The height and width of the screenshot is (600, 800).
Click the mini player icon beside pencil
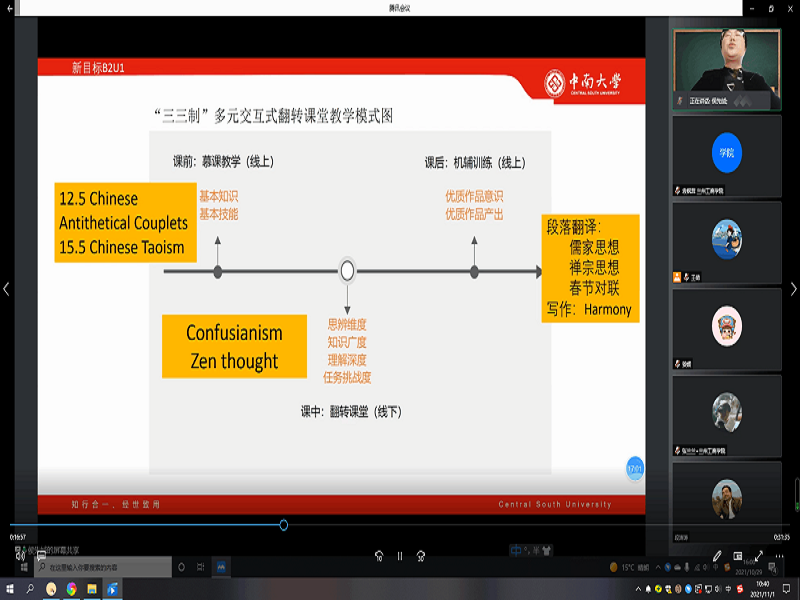pyautogui.click(x=738, y=555)
